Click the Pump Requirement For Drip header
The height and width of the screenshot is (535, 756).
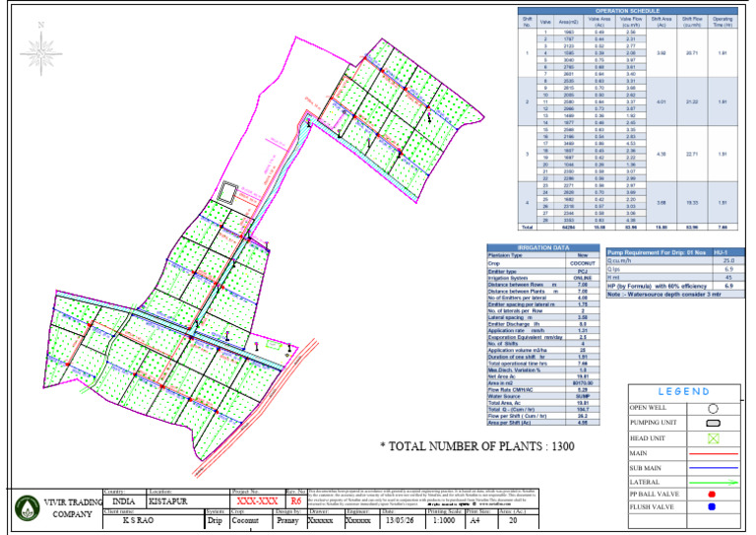tap(660, 252)
